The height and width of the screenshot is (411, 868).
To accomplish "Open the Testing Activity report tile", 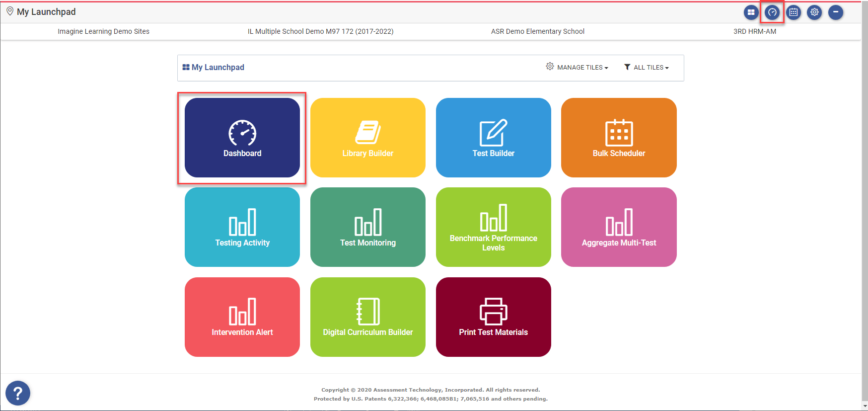I will 242,227.
